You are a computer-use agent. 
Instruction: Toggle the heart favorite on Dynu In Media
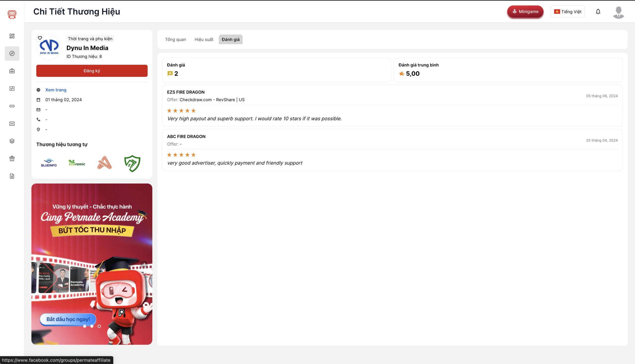[40, 38]
